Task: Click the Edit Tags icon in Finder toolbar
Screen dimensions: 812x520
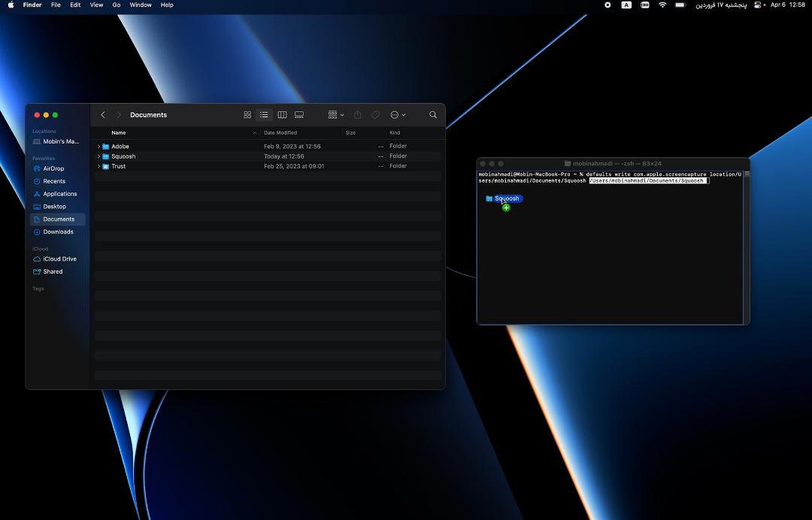Action: (x=375, y=115)
